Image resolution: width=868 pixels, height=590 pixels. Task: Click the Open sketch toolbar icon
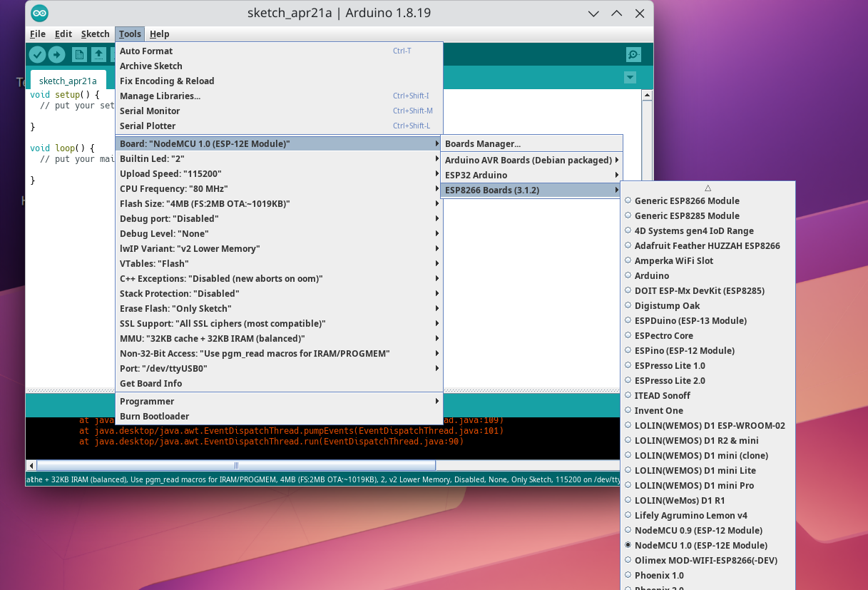[x=98, y=55]
